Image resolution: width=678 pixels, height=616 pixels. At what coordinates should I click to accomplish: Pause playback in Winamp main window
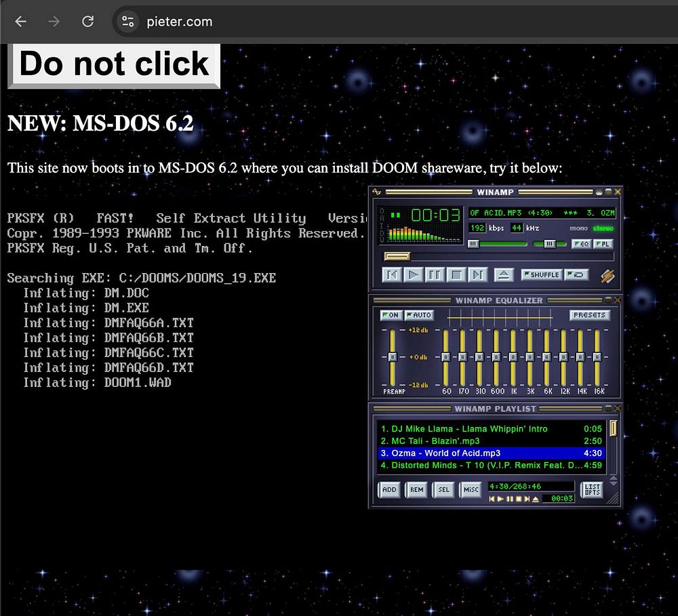pos(435,275)
